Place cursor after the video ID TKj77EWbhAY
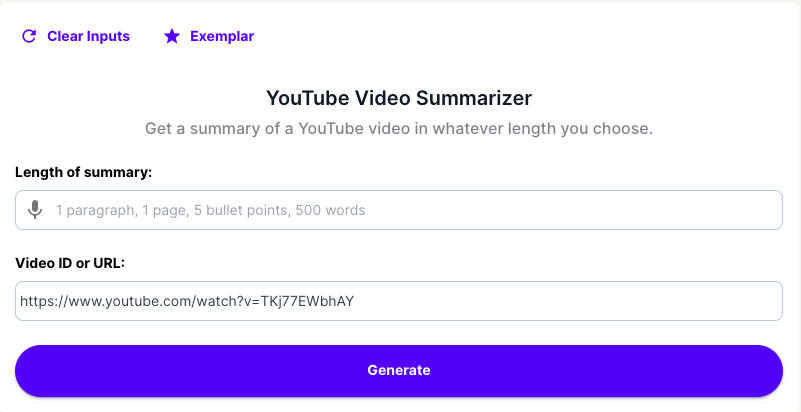Image resolution: width=801 pixels, height=412 pixels. pos(356,301)
